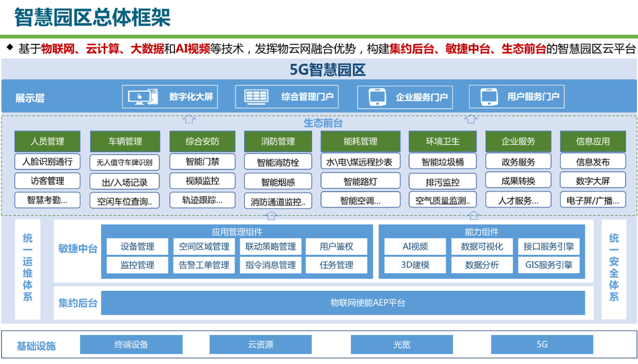The image size is (638, 364).
Task: Click the 信息发布 box
Action: pyautogui.click(x=593, y=162)
